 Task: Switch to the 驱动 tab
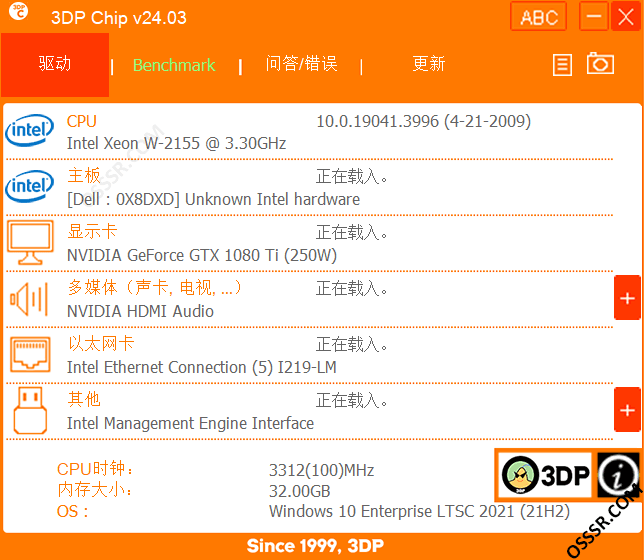click(55, 65)
